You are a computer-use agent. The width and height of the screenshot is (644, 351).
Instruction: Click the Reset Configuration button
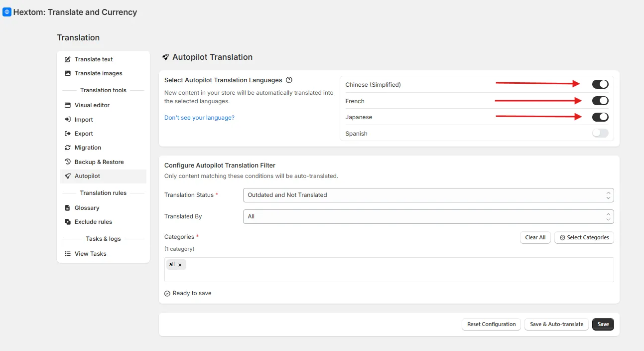coord(492,325)
